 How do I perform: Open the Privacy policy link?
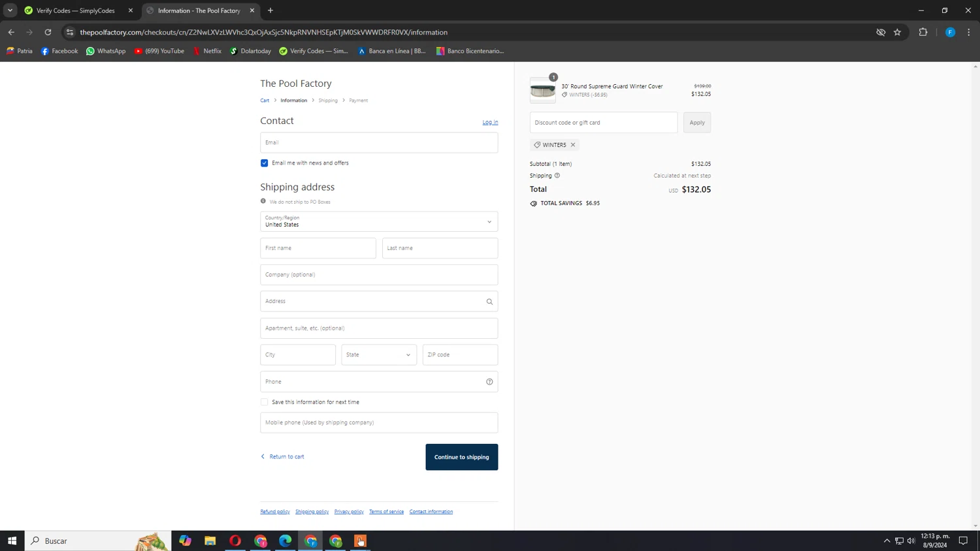tap(349, 512)
